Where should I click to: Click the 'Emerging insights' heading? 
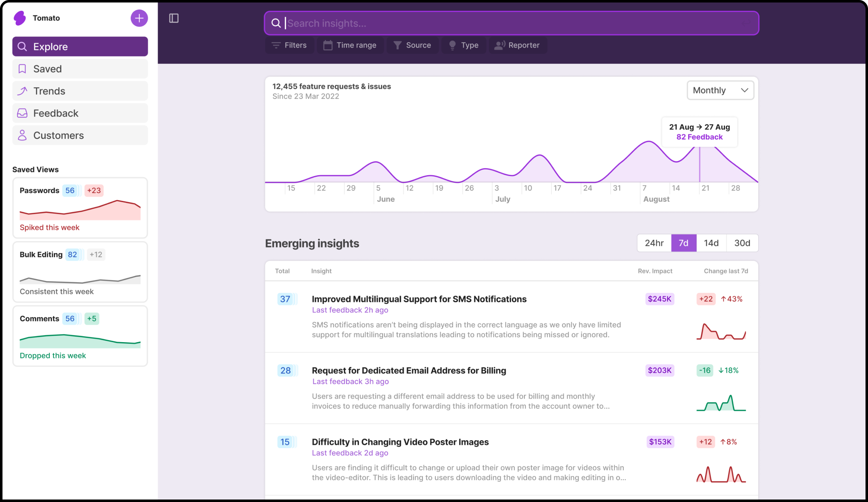312,244
